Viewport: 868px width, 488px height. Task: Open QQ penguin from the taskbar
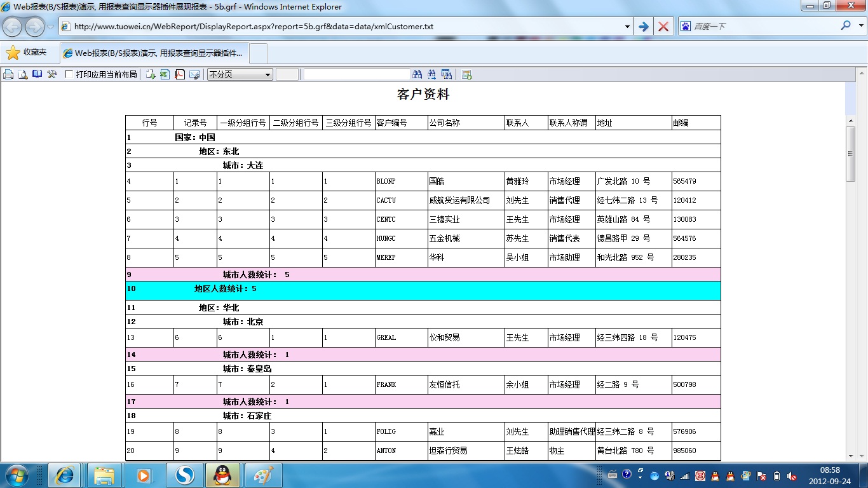tap(222, 475)
